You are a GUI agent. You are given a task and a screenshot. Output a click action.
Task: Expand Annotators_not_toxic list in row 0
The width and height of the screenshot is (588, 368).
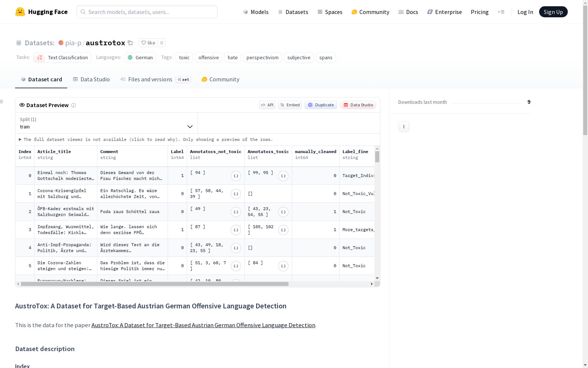236,176
